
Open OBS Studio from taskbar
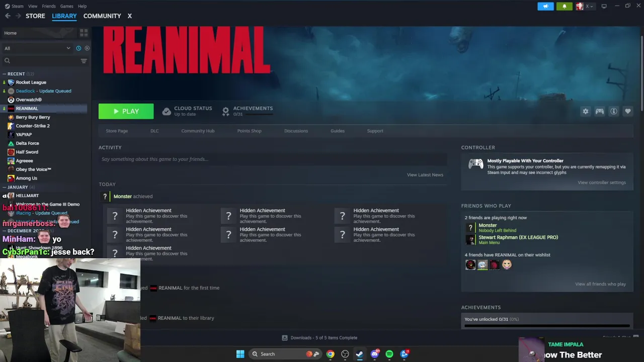(x=345, y=354)
